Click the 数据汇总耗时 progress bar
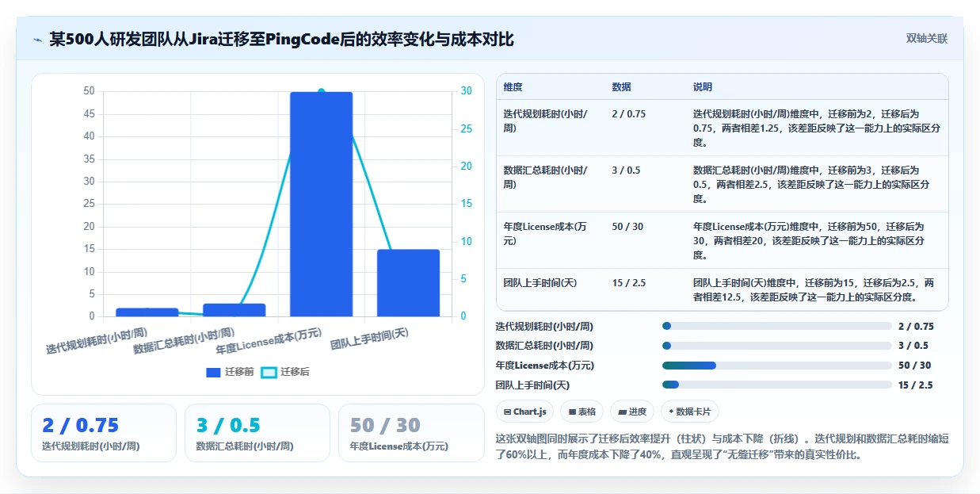This screenshot has height=494, width=980. point(777,346)
